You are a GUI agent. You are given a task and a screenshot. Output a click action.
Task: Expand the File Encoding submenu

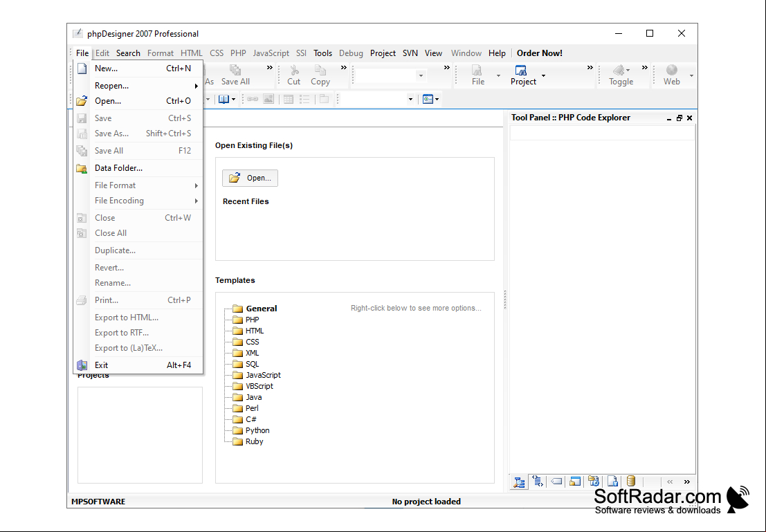[x=138, y=201]
